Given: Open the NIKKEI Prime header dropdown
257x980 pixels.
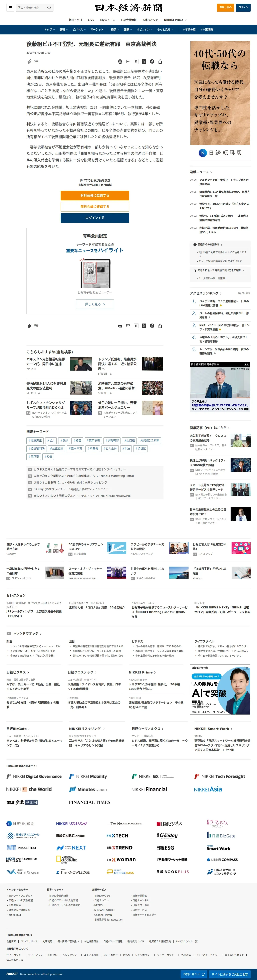Looking at the screenshot, I should (175, 20).
